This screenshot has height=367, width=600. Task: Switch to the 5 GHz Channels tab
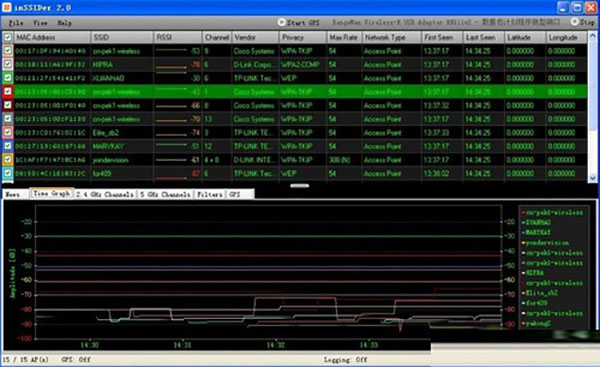165,194
